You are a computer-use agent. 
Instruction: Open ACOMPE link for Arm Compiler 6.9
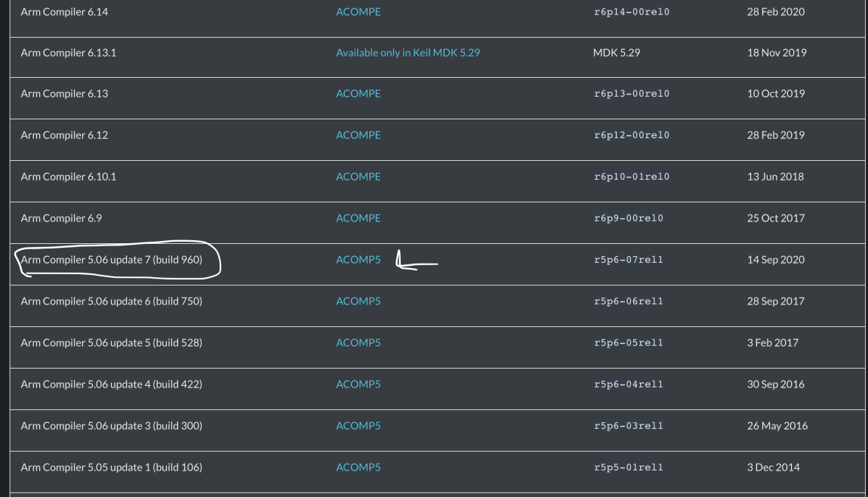pos(358,218)
